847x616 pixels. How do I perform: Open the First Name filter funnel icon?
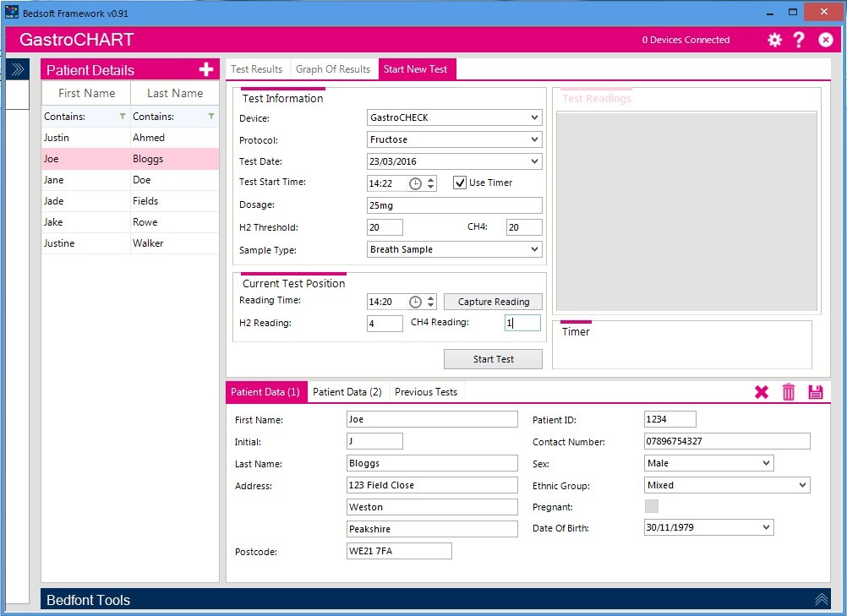(123, 116)
